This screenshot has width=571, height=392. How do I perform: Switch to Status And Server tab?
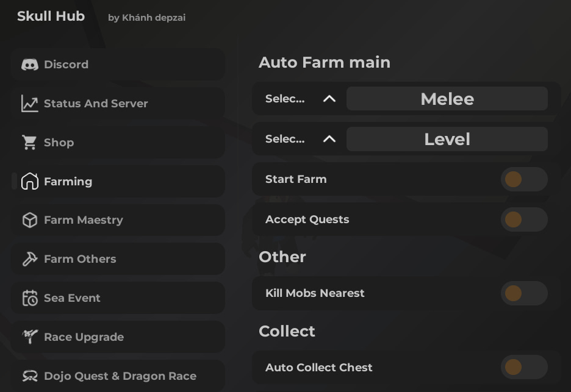point(118,104)
